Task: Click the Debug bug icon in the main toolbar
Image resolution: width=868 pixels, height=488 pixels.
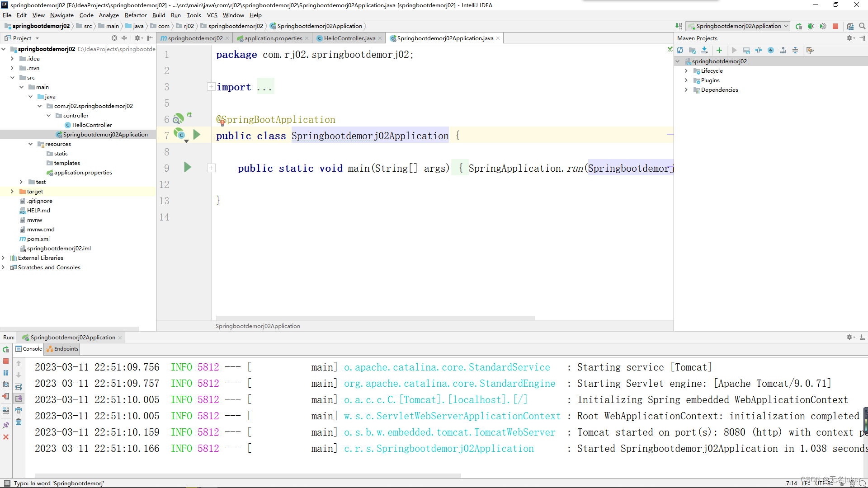Action: click(x=811, y=26)
